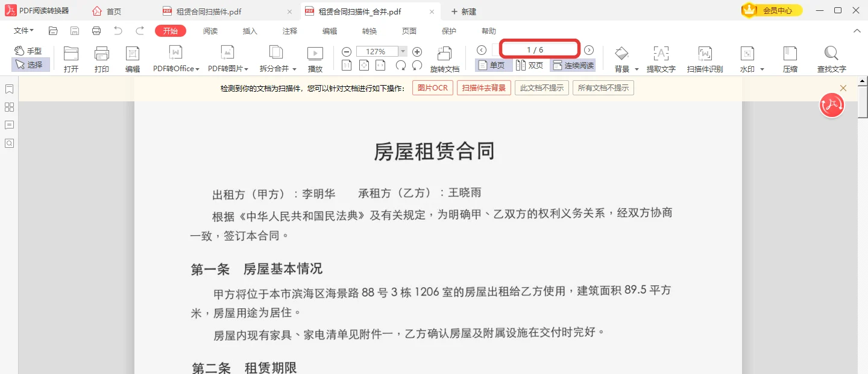Go to next page arrow

click(x=589, y=50)
